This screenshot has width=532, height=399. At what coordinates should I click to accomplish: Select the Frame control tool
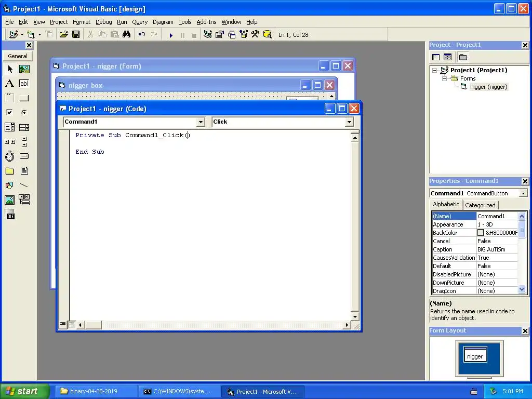10,98
